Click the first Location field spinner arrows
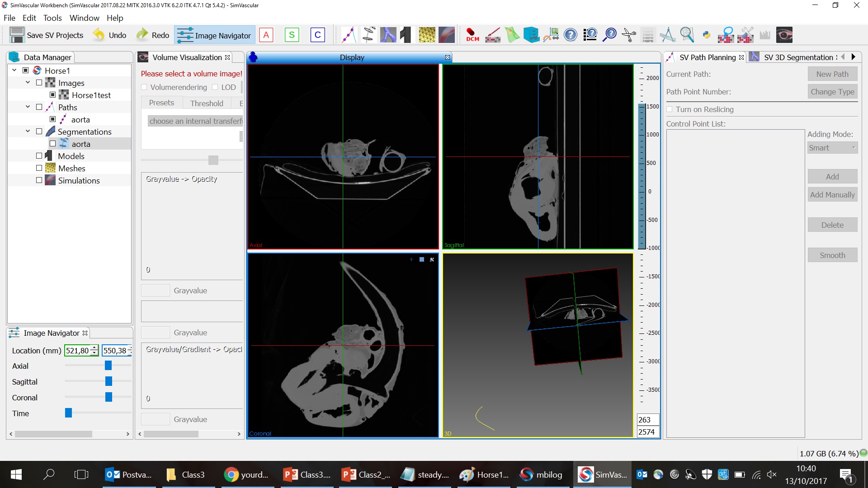Viewport: 868px width, 488px height. coord(94,350)
